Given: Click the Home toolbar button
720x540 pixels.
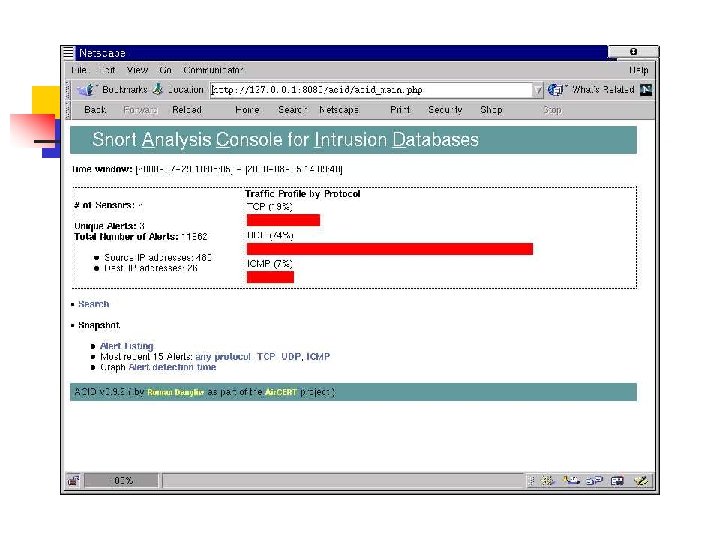Looking at the screenshot, I should click(247, 110).
